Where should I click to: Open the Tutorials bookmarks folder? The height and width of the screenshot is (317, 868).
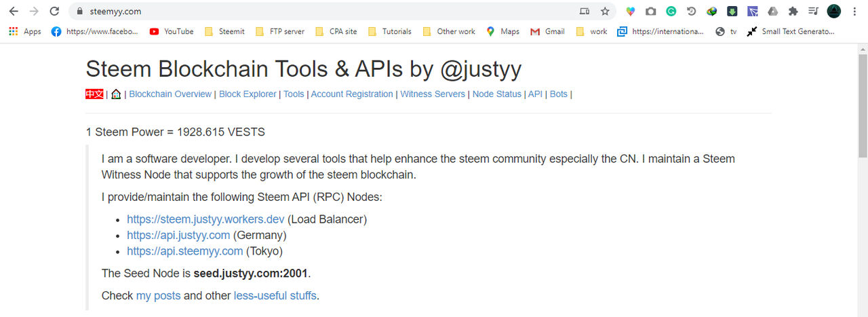pyautogui.click(x=390, y=31)
